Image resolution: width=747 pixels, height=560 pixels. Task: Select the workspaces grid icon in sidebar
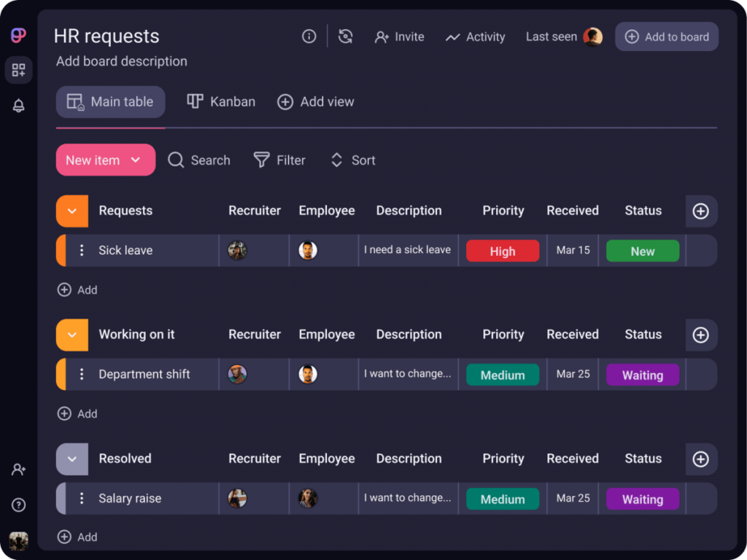18,70
